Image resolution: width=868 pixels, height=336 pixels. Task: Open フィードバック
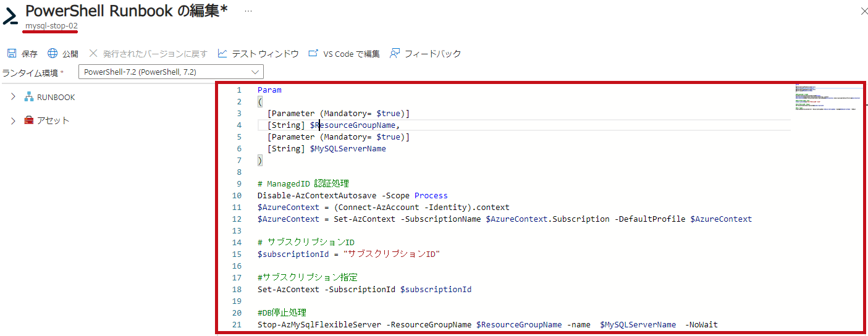pos(433,54)
